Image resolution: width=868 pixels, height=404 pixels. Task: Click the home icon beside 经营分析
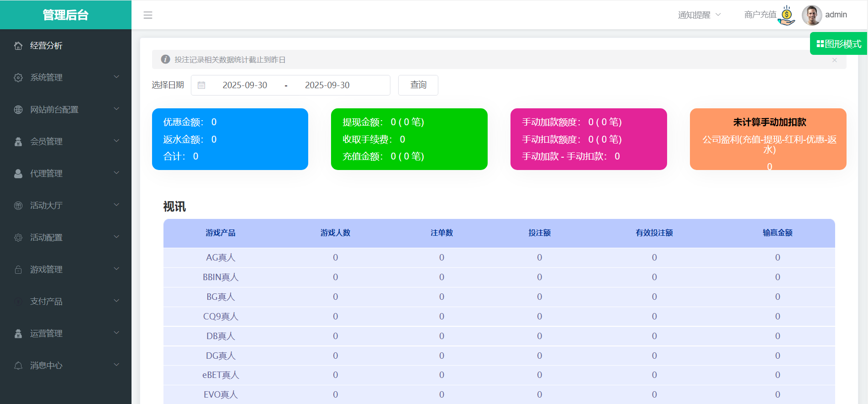[18, 46]
